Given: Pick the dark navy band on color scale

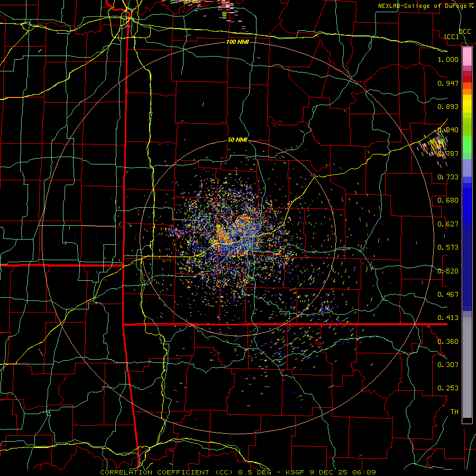Looking at the screenshot, I should 467,270.
